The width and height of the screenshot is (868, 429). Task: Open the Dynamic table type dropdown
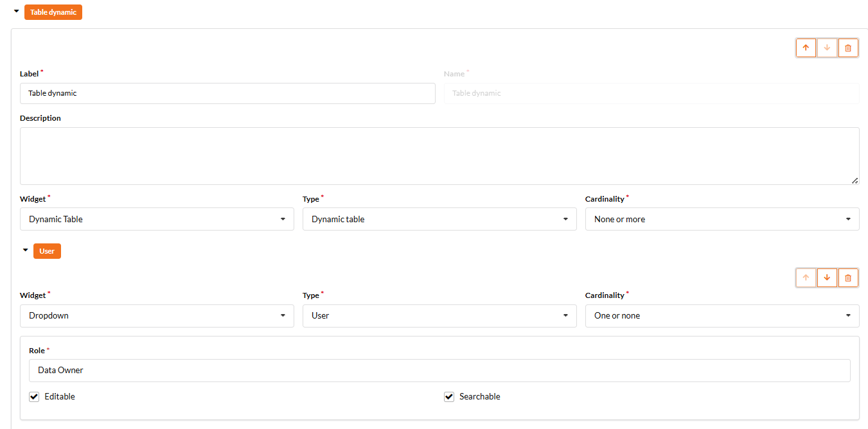point(439,219)
